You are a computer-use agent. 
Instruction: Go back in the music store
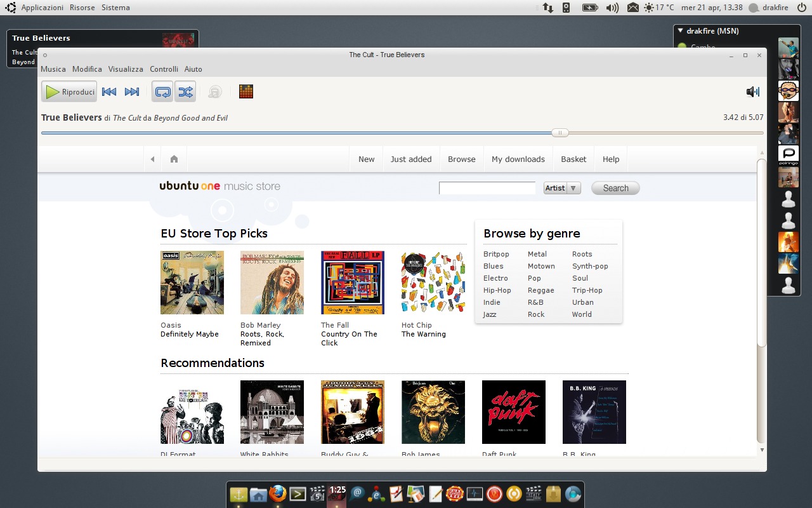152,159
